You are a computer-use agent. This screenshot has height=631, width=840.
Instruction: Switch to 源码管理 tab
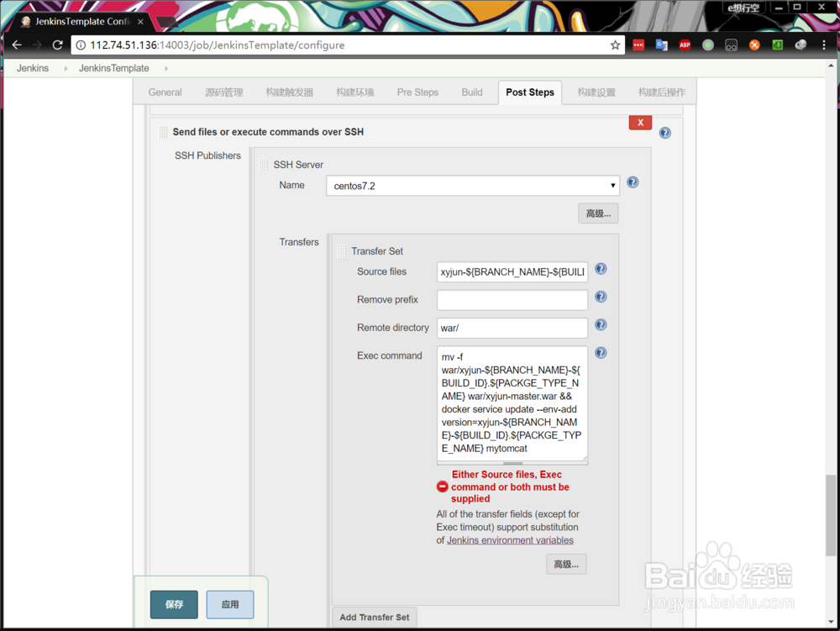point(224,92)
